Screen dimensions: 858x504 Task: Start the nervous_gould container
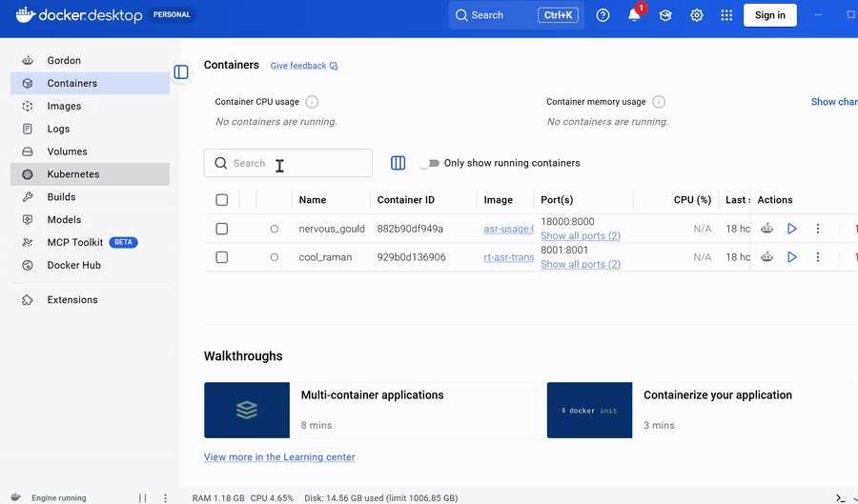[x=792, y=229]
